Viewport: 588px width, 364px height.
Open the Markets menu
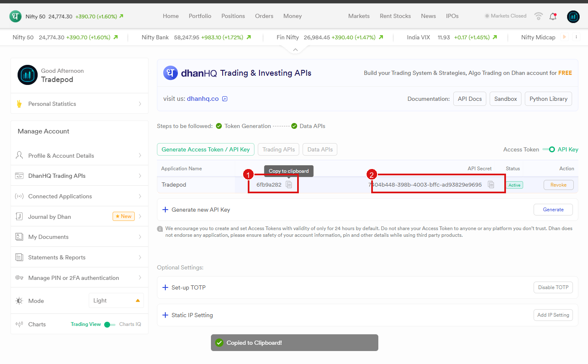[359, 16]
